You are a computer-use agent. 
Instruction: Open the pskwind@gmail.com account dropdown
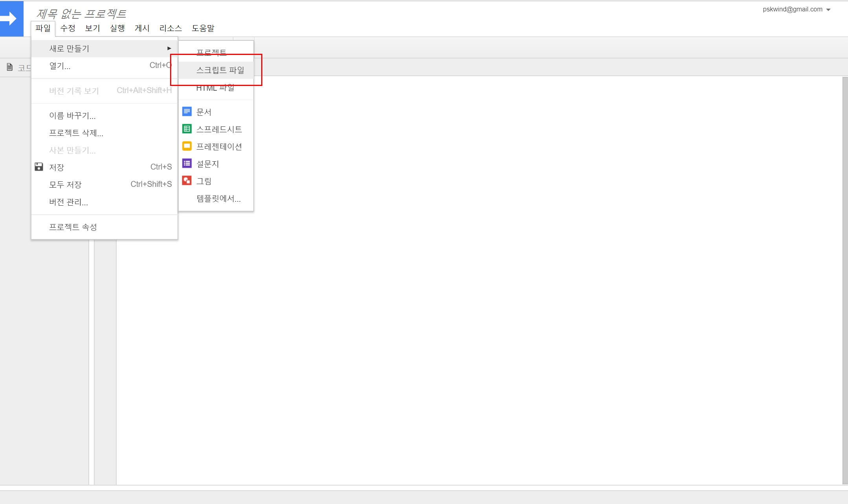pyautogui.click(x=797, y=9)
